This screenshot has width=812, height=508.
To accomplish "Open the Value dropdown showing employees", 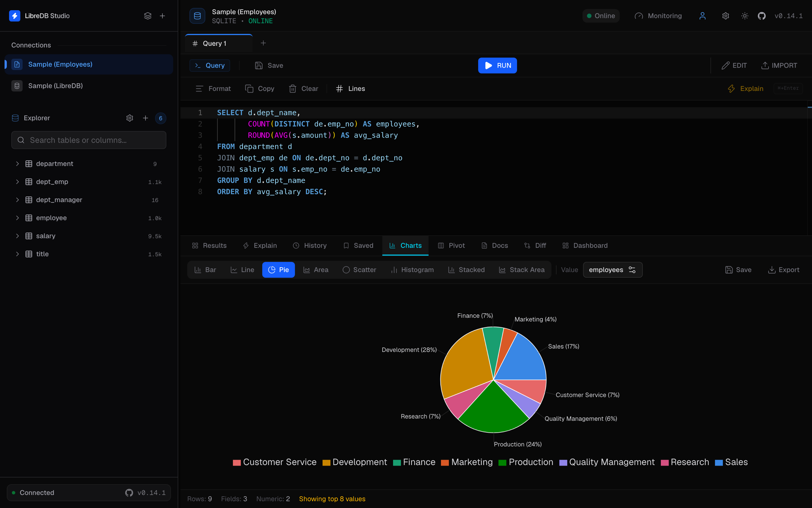I will (x=612, y=270).
